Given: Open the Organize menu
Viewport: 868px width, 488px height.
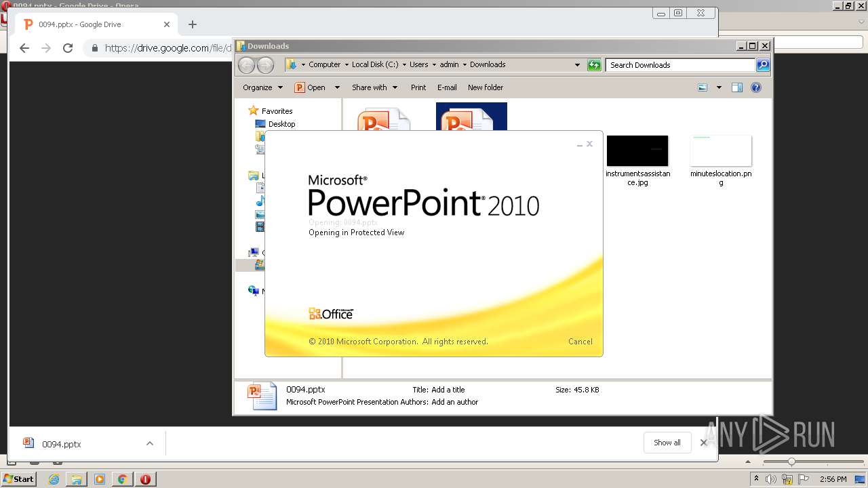Looking at the screenshot, I should tap(262, 87).
